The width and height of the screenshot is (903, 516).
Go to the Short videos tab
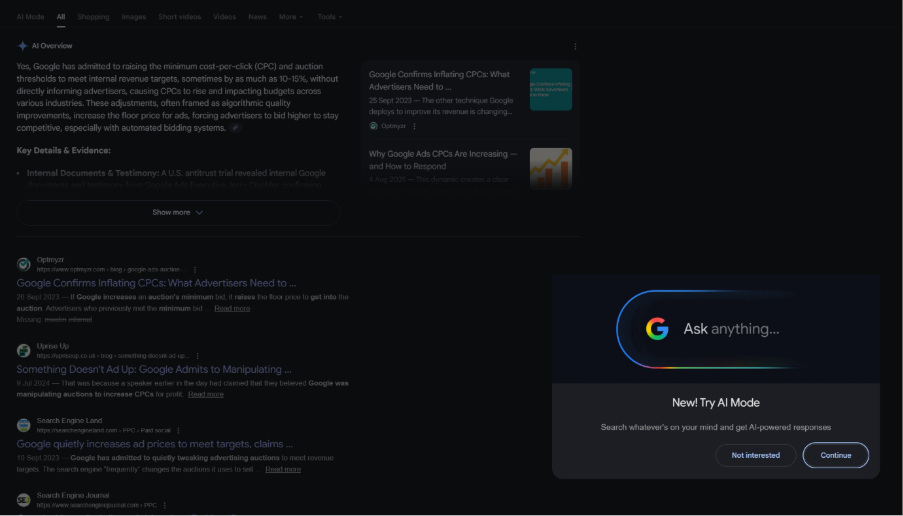[x=180, y=17]
